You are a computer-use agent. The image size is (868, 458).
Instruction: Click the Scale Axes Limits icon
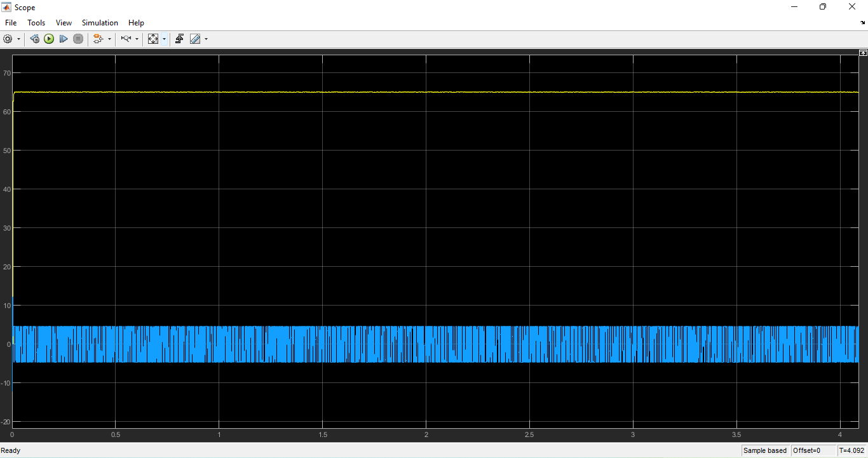click(153, 39)
